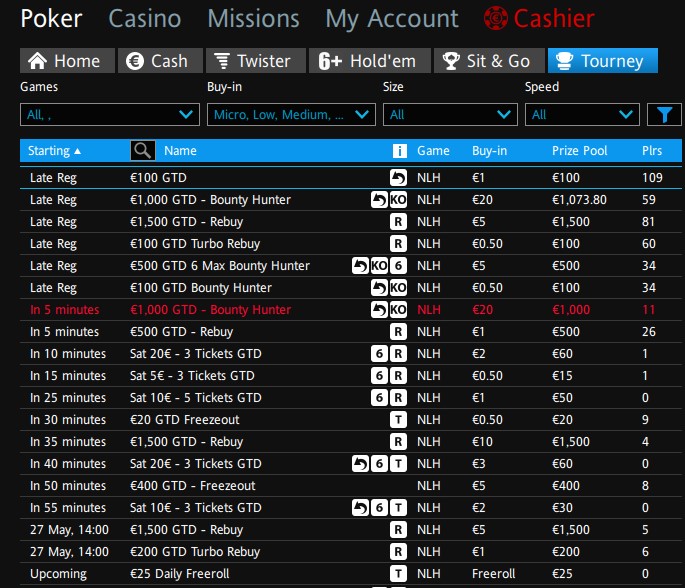Click the search magnifier icon beside Name
Screen dimensions: 685x588
tap(142, 151)
